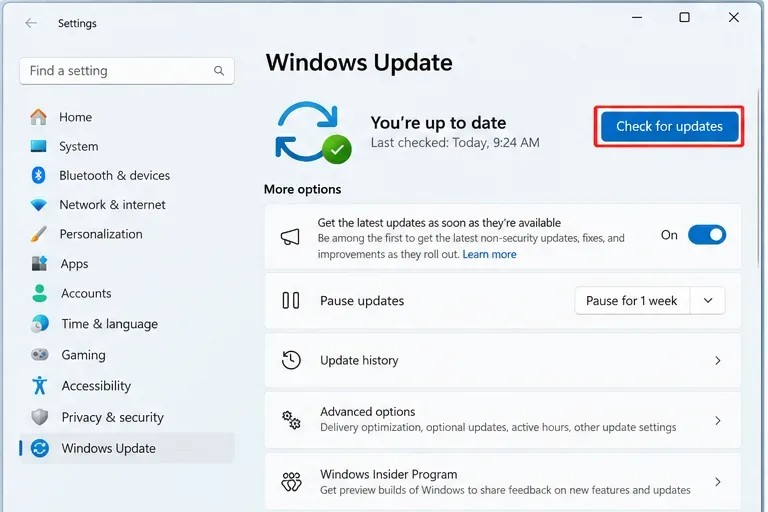Click the Home house icon
Image resolution: width=768 pixels, height=512 pixels.
pos(38,117)
